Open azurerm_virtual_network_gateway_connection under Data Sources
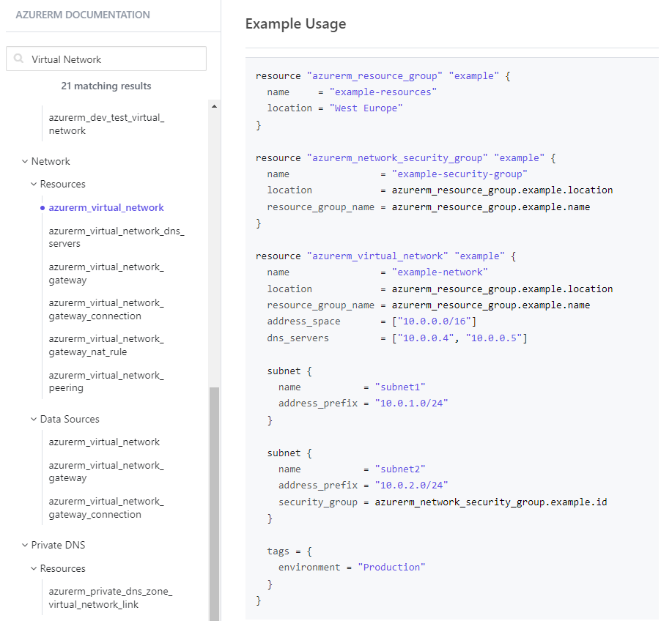The image size is (672, 621). (x=106, y=507)
